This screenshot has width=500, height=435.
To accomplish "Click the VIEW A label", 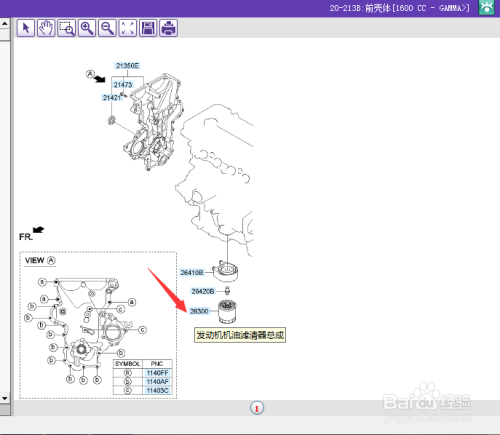I will coord(40,261).
